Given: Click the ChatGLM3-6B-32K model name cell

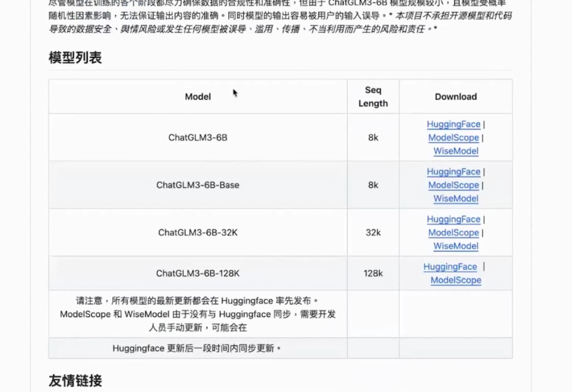Looking at the screenshot, I should click(198, 233).
